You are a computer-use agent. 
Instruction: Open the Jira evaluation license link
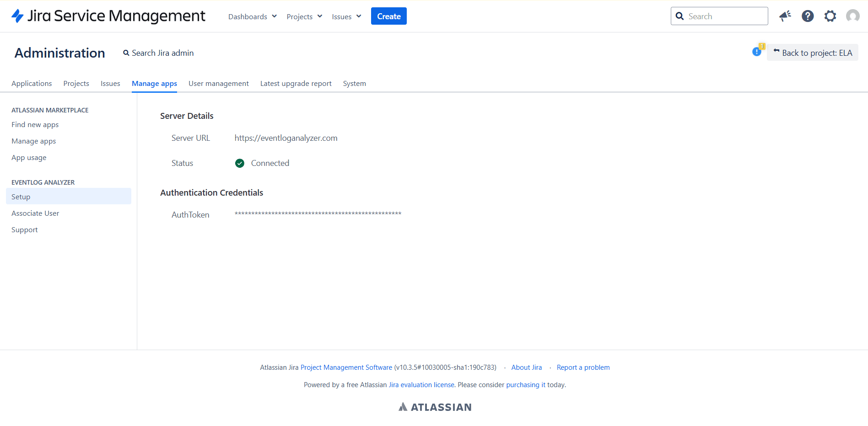[421, 384]
